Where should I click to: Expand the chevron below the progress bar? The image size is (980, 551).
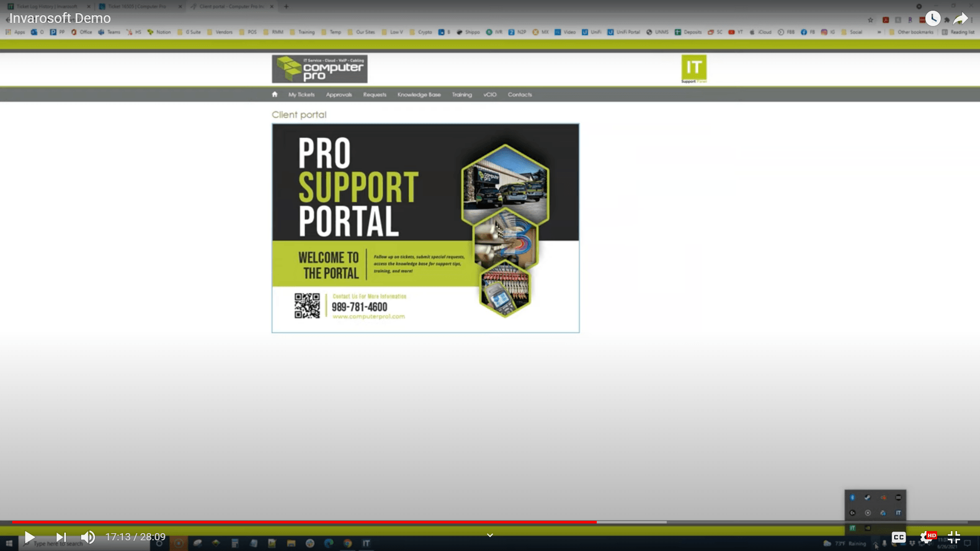[490, 535]
